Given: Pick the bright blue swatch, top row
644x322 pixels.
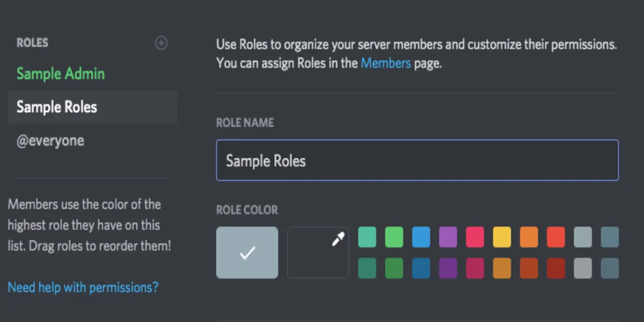Looking at the screenshot, I should coord(421,237).
